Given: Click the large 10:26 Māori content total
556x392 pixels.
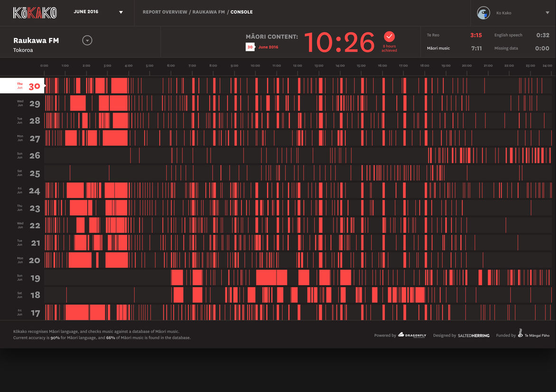Looking at the screenshot, I should (339, 43).
